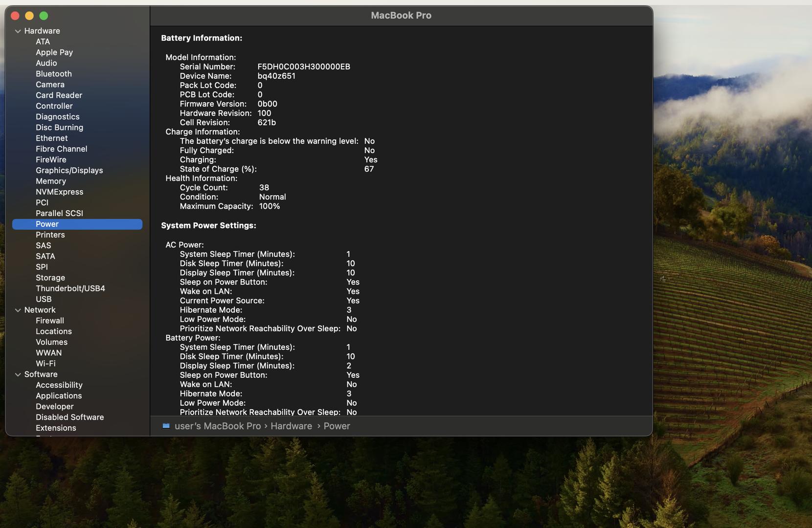Zoom window with green button

[x=44, y=16]
